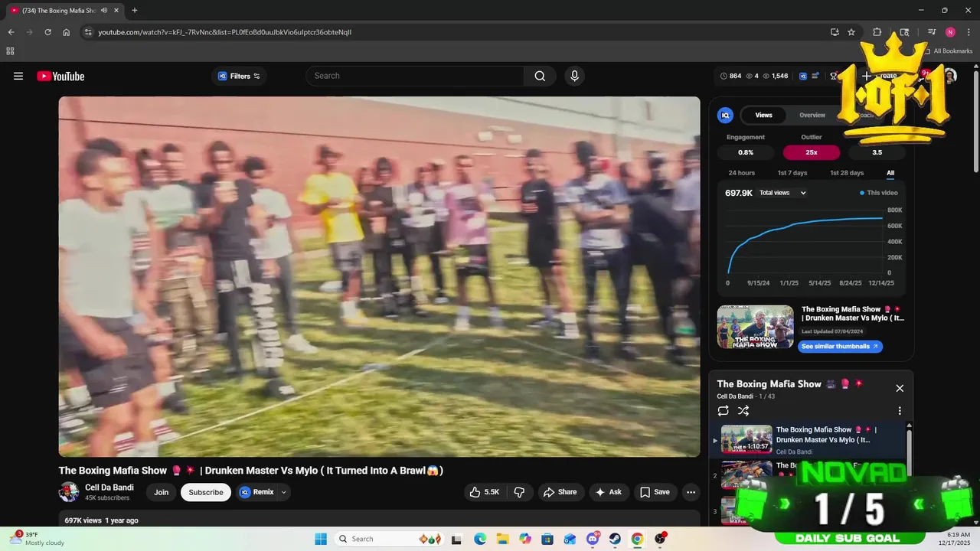Click the magnifier search submit button
Image resolution: width=980 pixels, height=551 pixels.
[x=540, y=76]
